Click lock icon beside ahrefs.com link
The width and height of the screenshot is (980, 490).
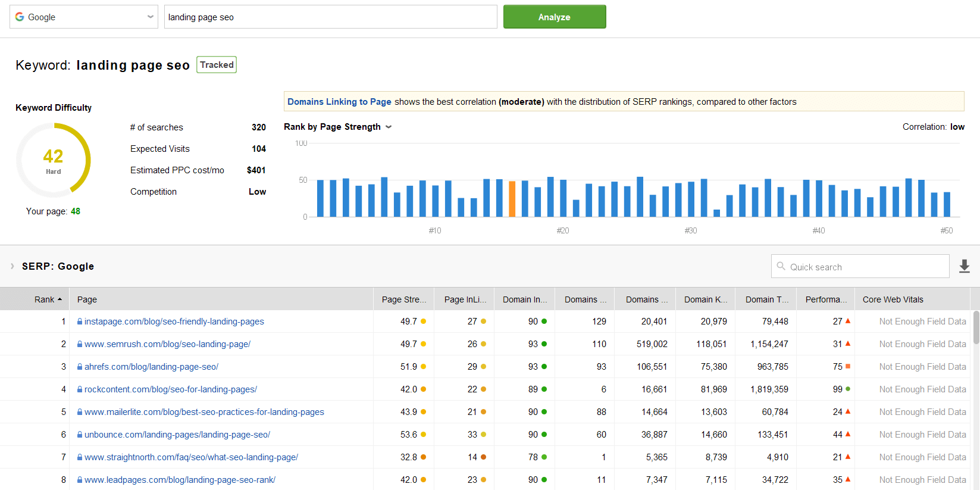[80, 367]
